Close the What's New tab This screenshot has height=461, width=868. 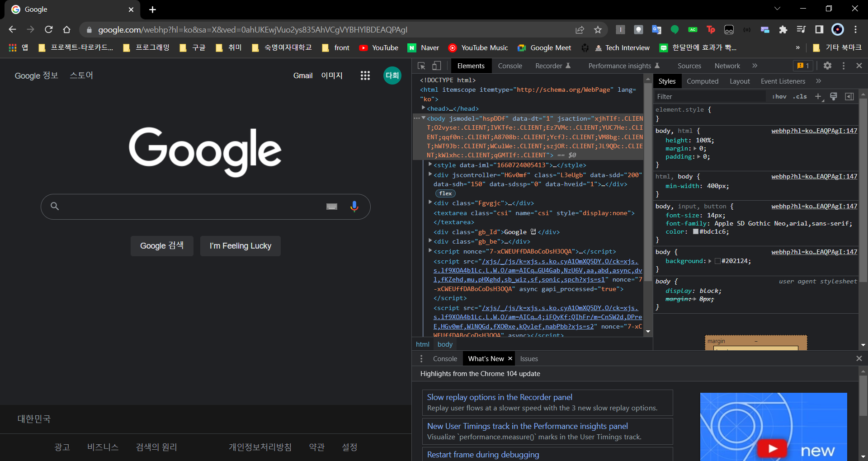point(510,358)
